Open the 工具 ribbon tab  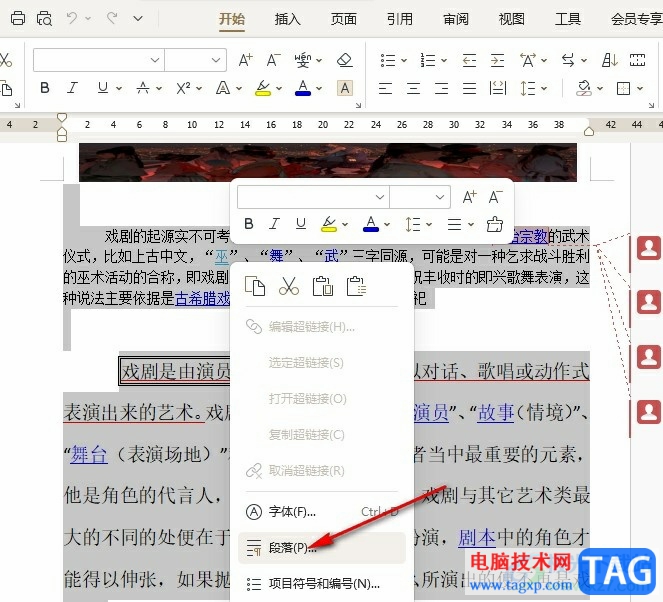pyautogui.click(x=567, y=19)
